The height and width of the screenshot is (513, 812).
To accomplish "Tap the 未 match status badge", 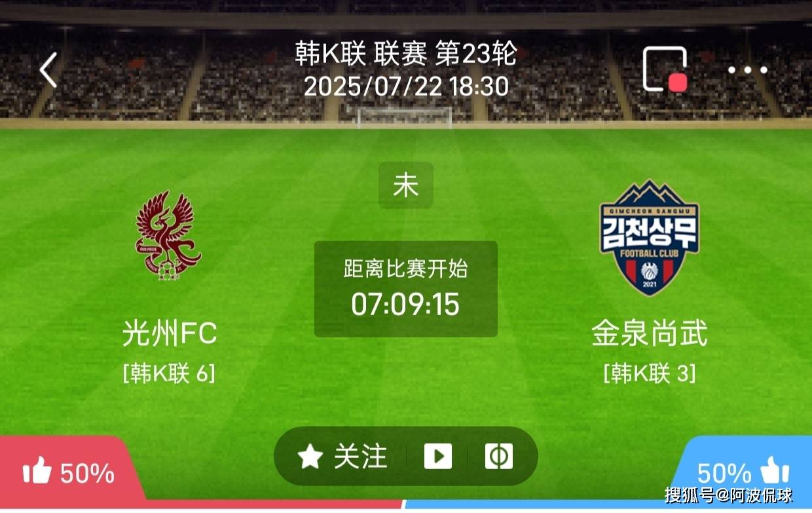I will pos(406,186).
